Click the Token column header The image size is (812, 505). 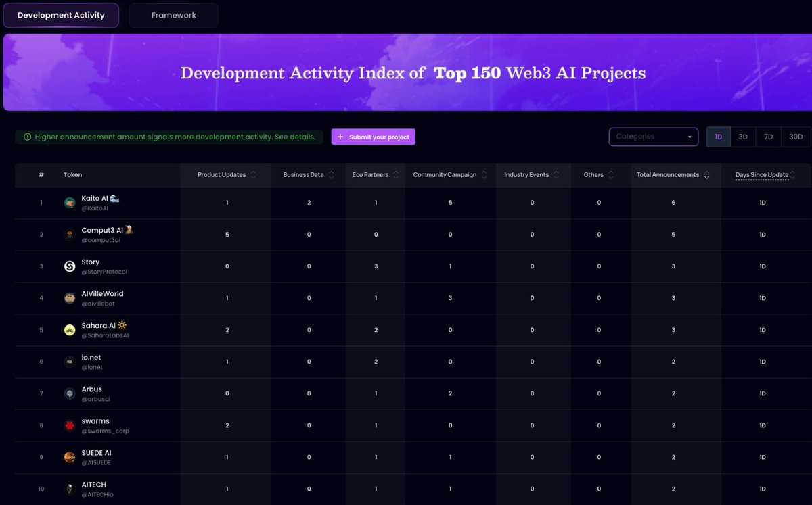(72, 175)
